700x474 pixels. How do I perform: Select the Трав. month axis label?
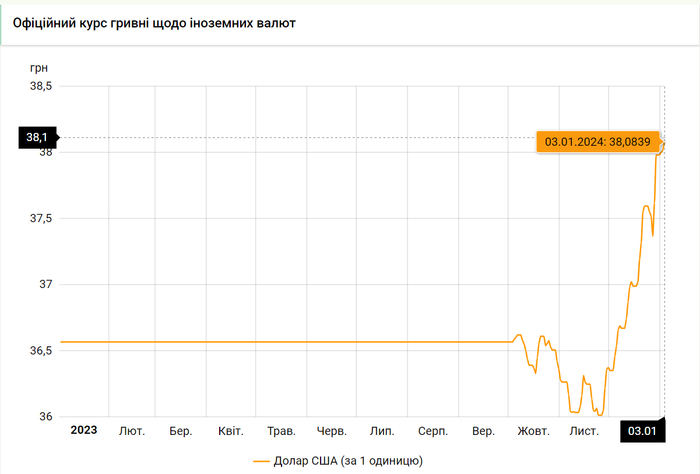[281, 431]
